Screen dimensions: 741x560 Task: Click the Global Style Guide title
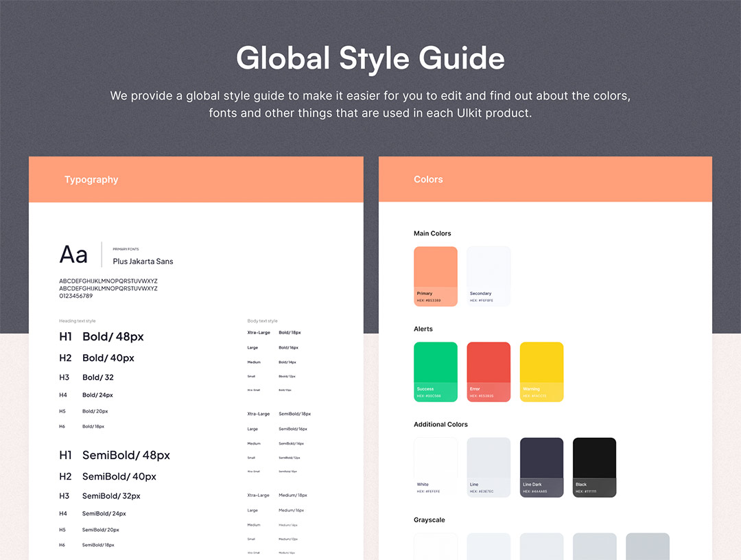pos(370,58)
